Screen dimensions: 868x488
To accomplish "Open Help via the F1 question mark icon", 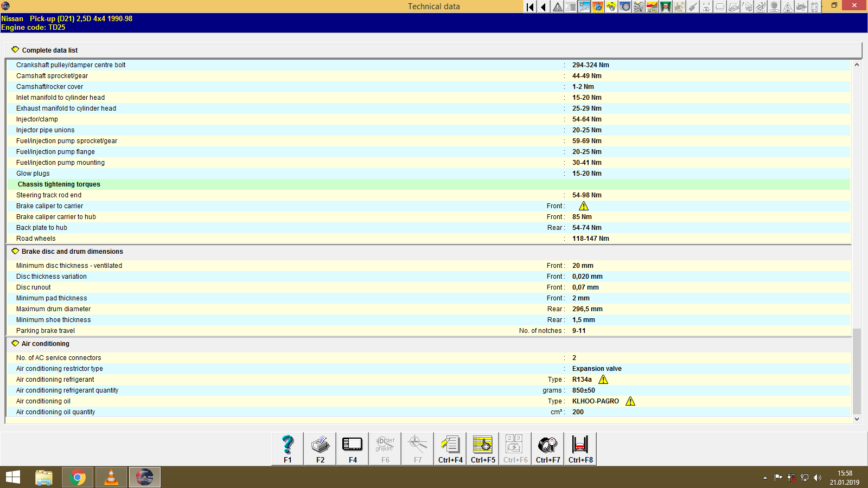I will (x=287, y=448).
